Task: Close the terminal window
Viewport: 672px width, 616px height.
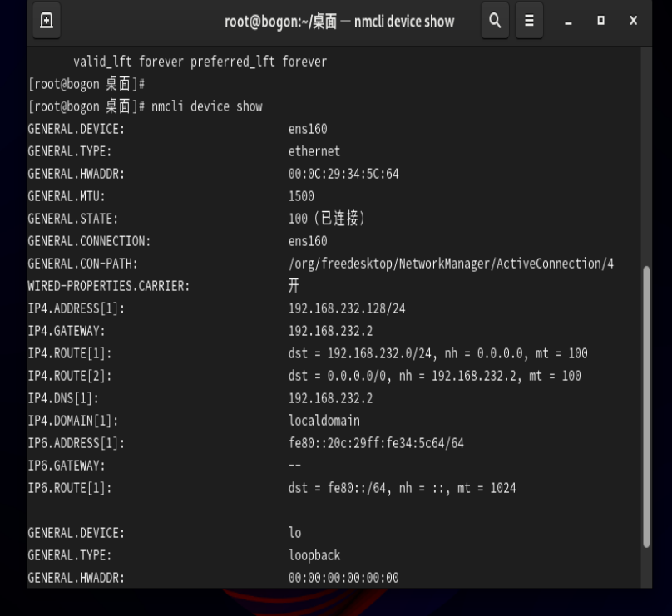Action: (x=634, y=21)
